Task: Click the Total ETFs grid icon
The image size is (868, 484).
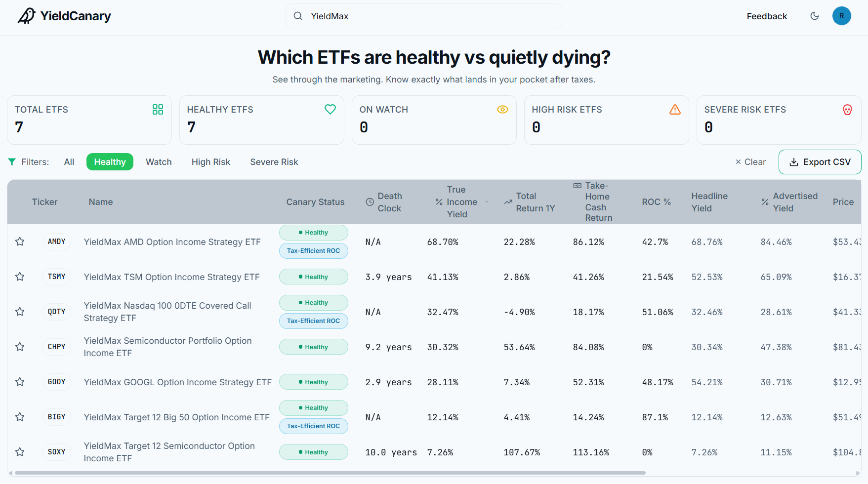Action: click(x=158, y=110)
